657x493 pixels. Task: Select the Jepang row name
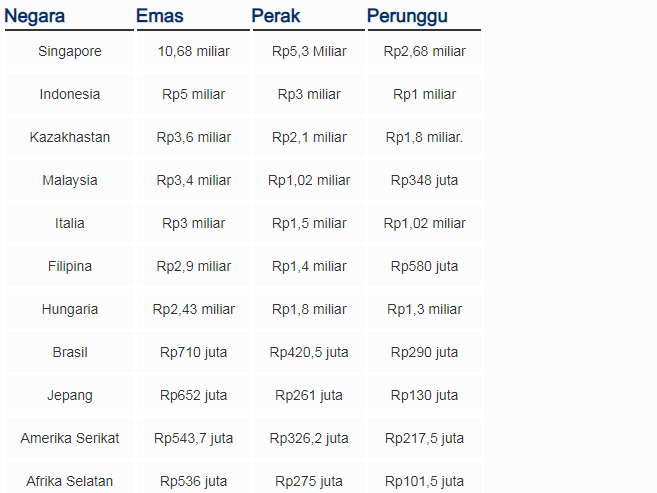70,395
